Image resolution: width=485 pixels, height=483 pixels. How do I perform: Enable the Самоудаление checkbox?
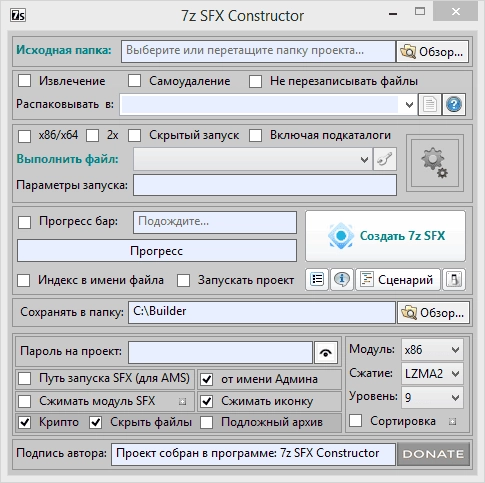click(135, 81)
